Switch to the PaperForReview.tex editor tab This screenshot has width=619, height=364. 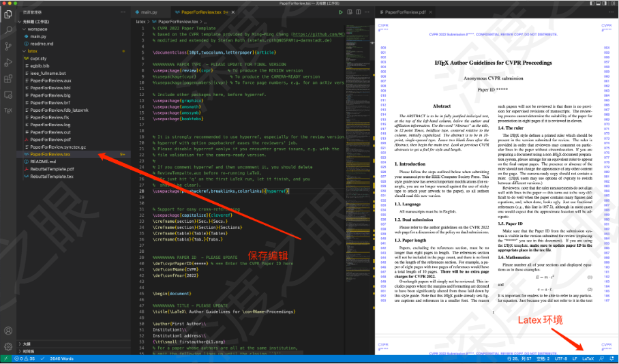coord(201,12)
